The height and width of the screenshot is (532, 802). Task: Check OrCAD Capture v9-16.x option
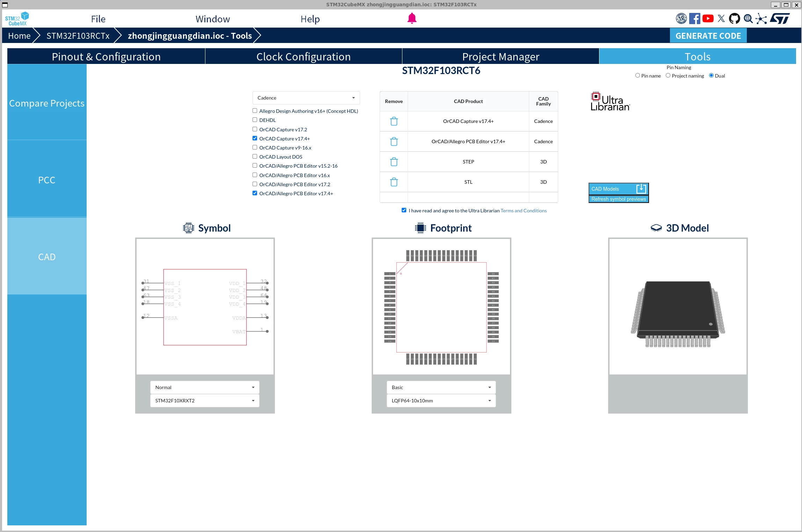click(255, 147)
